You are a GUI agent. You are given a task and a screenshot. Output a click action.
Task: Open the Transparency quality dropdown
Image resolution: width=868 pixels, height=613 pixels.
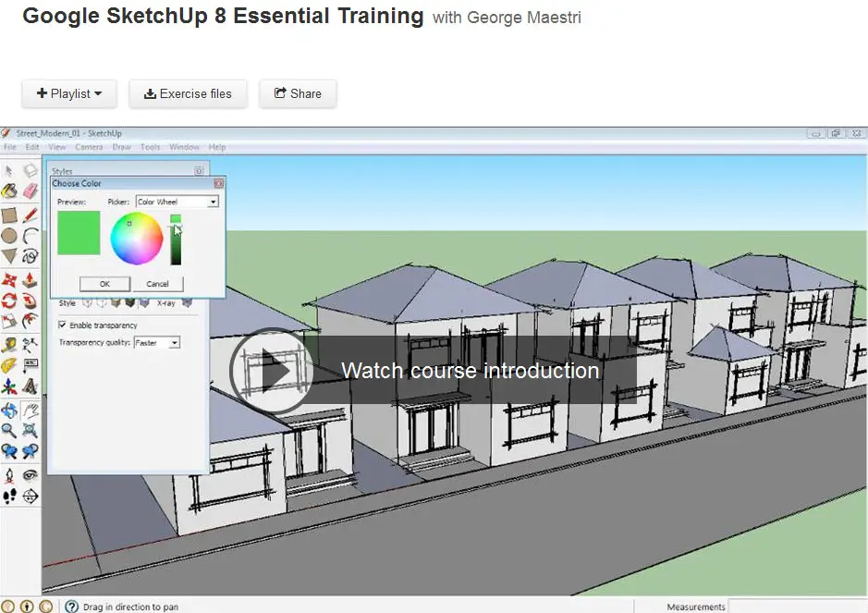[156, 343]
